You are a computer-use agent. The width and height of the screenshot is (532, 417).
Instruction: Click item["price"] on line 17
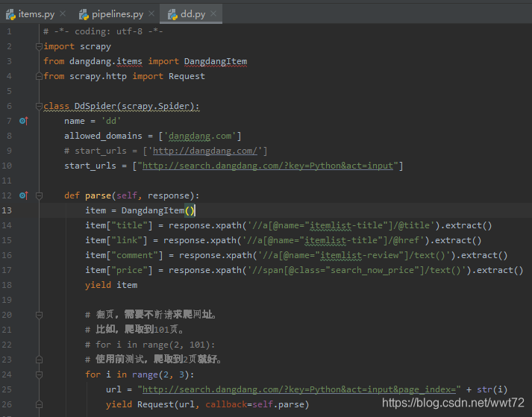click(x=119, y=270)
